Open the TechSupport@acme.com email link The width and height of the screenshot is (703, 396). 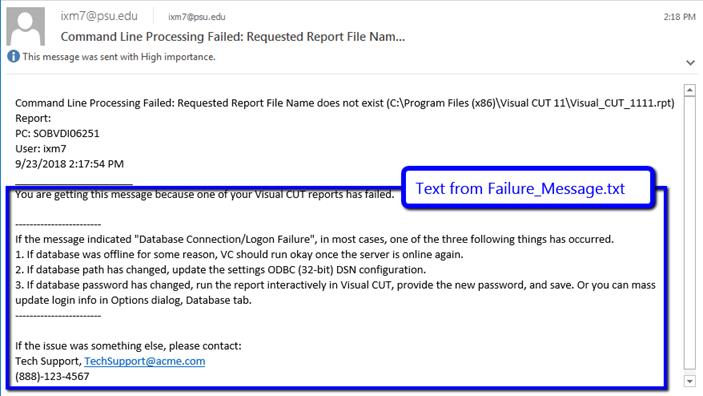pos(145,361)
